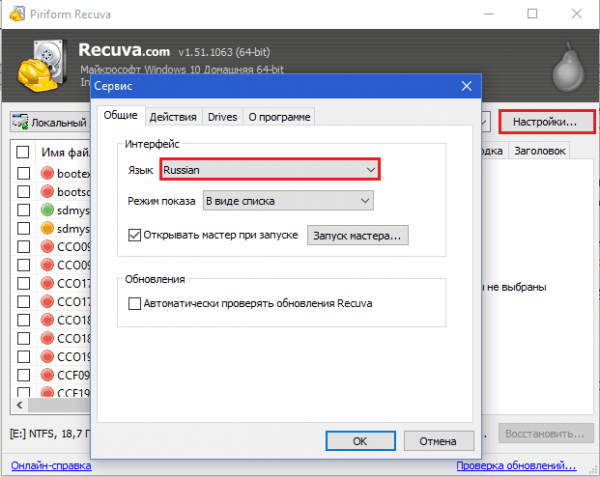Check the box for the CCF09 file row
Image resolution: width=600 pixels, height=477 pixels.
point(23,375)
